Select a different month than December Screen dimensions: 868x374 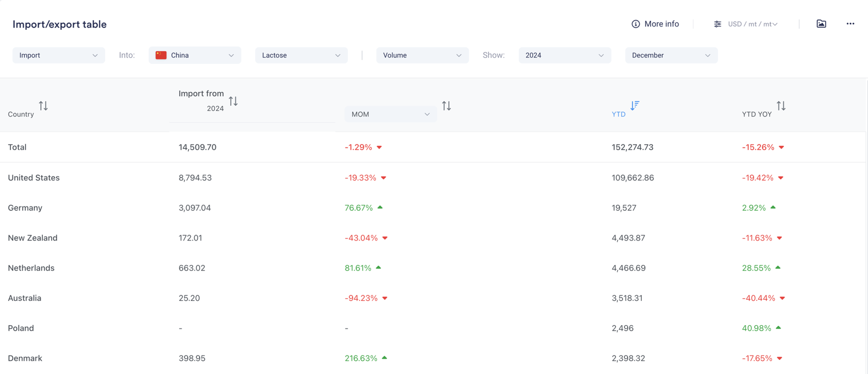pyautogui.click(x=671, y=55)
